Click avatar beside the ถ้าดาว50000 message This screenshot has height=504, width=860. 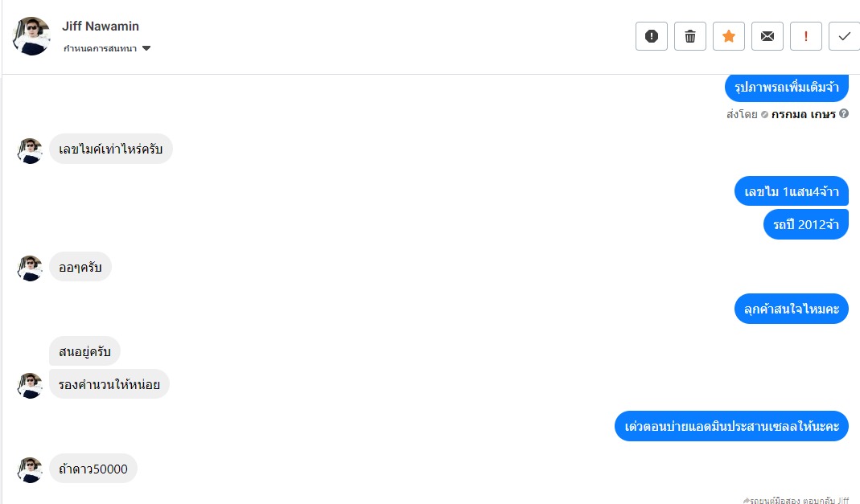30,469
